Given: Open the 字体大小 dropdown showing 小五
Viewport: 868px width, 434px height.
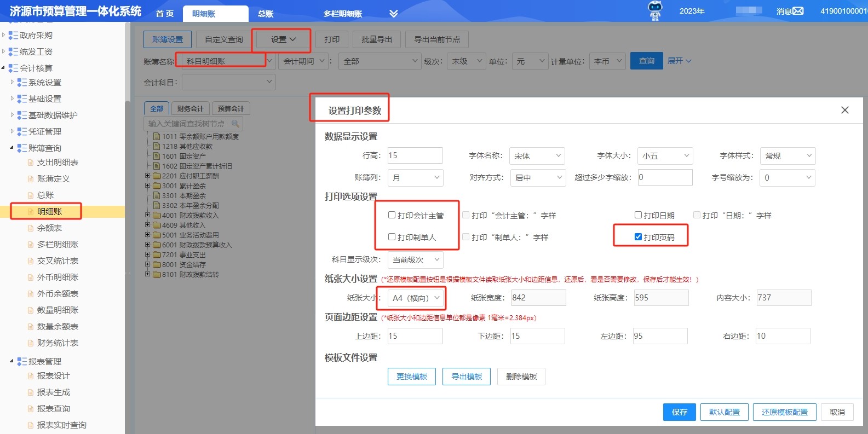Looking at the screenshot, I should (665, 156).
